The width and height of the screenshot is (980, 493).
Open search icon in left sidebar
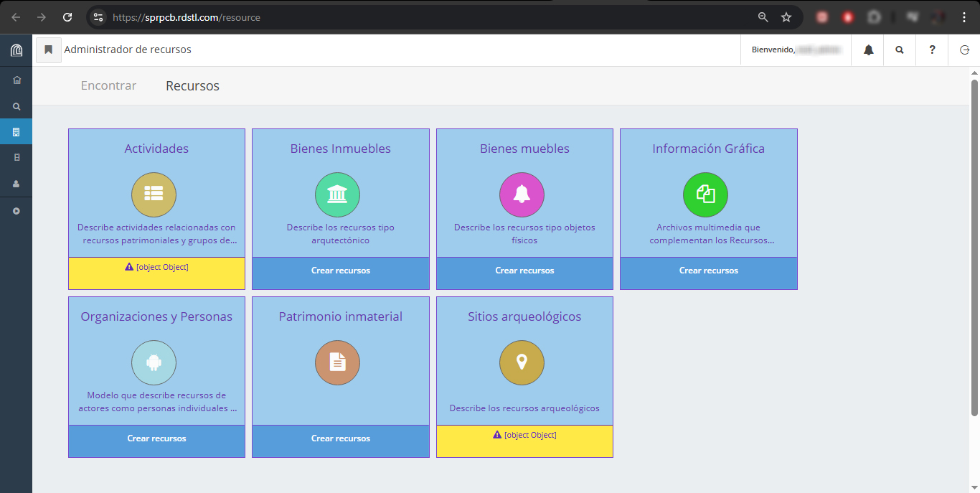coord(17,106)
